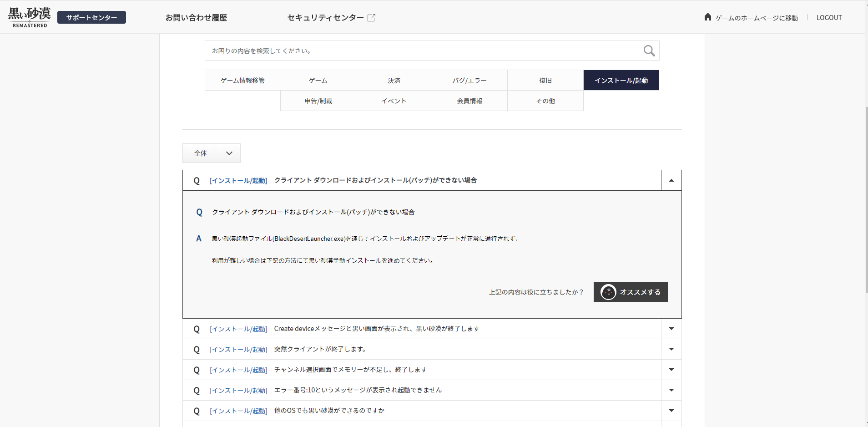Click into the search input field
The width and height of the screenshot is (868, 427).
click(423, 51)
